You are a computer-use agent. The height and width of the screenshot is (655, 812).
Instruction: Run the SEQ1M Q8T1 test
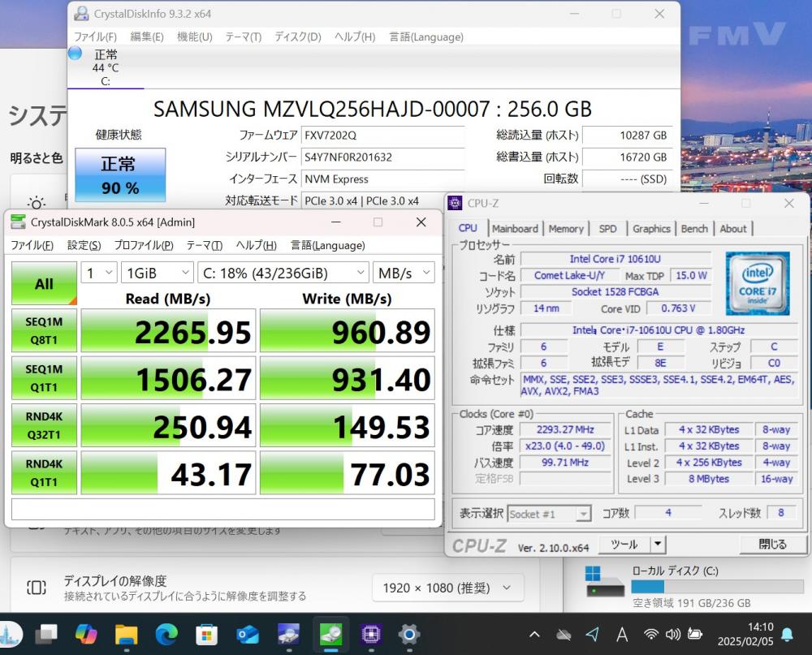click(x=44, y=330)
